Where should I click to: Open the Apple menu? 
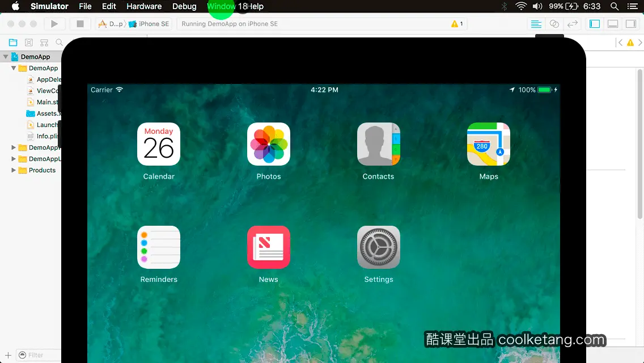tap(15, 6)
